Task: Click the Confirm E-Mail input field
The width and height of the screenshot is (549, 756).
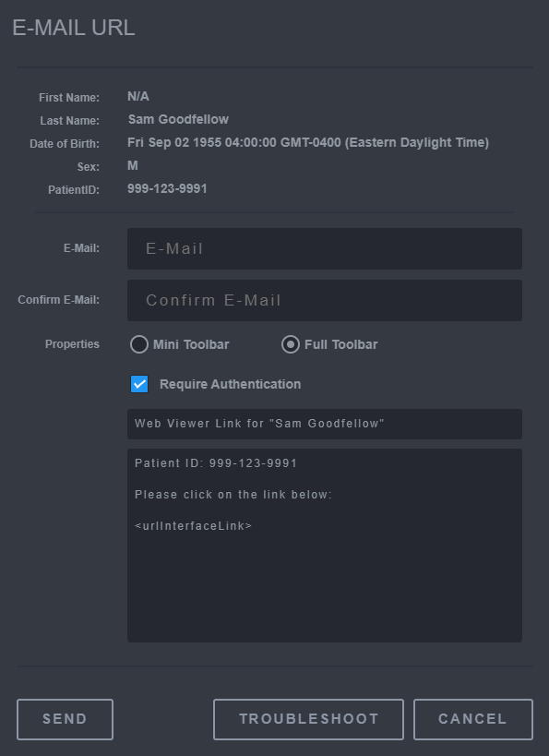Action: point(324,300)
